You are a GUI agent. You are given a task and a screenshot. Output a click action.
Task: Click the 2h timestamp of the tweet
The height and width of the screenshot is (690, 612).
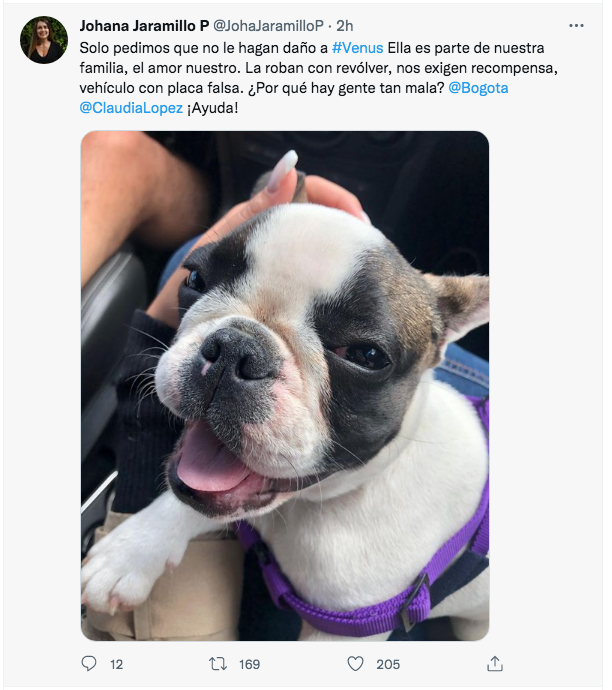[x=345, y=26]
